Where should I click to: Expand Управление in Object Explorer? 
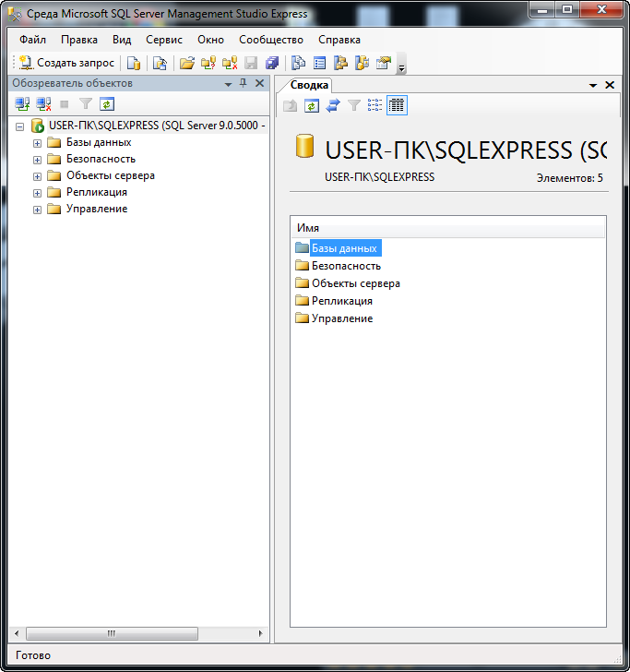click(x=37, y=210)
